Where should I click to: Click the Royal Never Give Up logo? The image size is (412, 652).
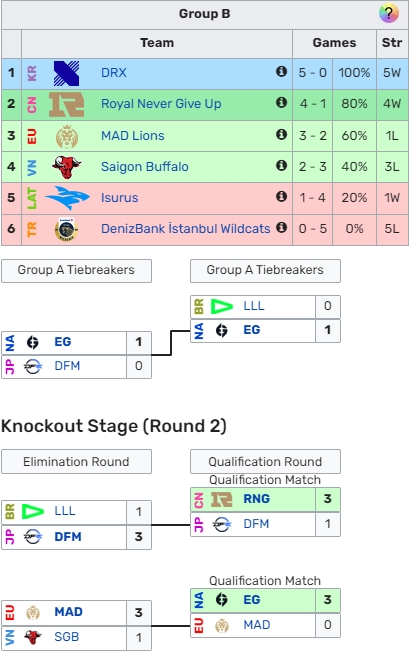pyautogui.click(x=67, y=104)
